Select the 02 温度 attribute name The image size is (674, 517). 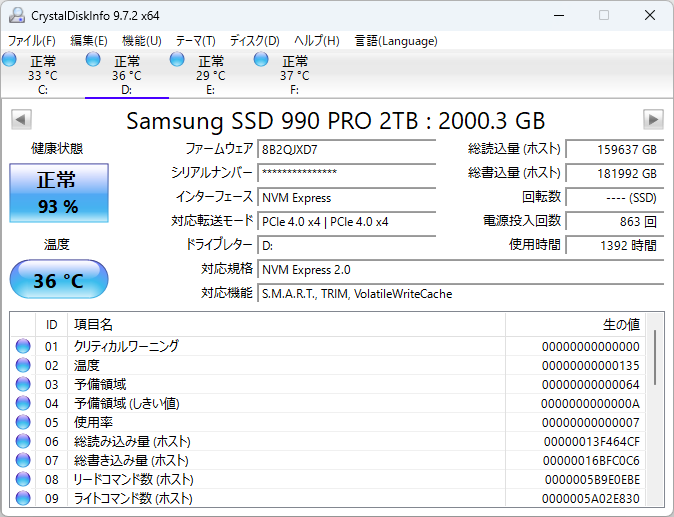point(86,365)
